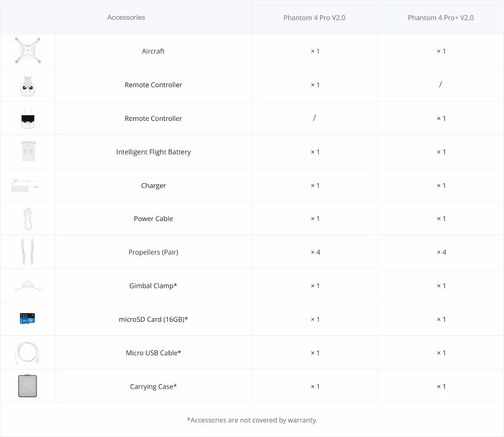Click the Intelligent Flight Battery label
The height and width of the screenshot is (437, 504).
tap(153, 152)
